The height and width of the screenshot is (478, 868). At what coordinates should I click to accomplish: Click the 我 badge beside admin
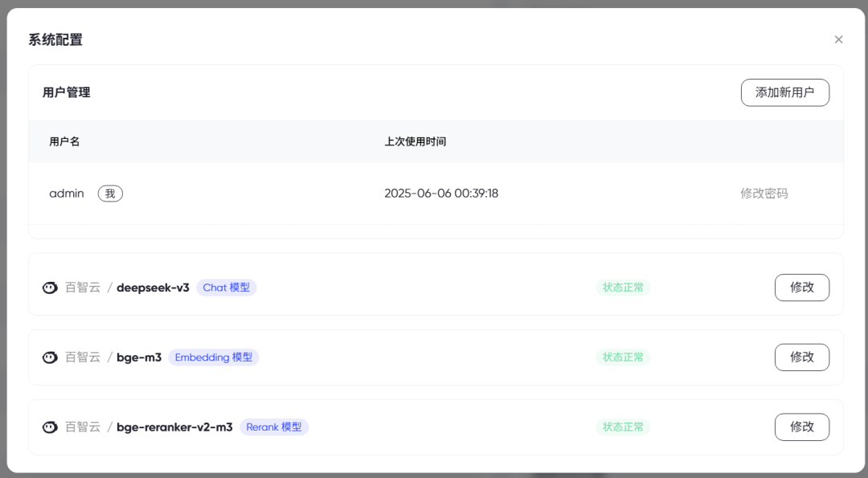110,193
